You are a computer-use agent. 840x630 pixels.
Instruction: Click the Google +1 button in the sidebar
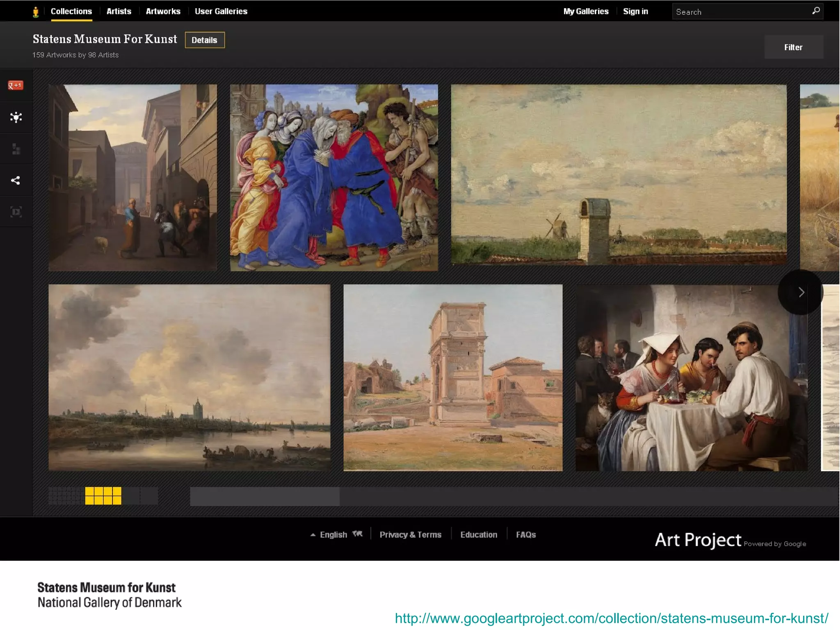coord(16,85)
